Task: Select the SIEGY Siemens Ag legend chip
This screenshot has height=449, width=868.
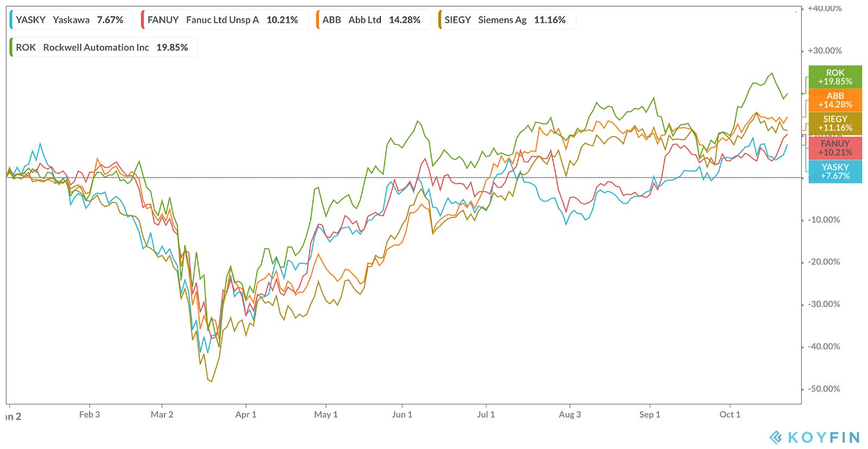Action: click(507, 20)
